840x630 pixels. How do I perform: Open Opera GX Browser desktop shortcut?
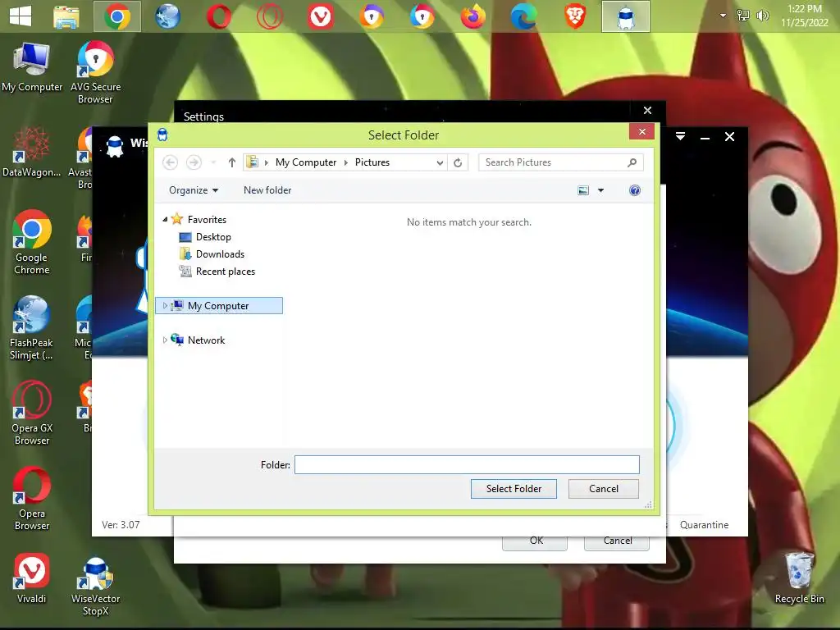pyautogui.click(x=32, y=413)
